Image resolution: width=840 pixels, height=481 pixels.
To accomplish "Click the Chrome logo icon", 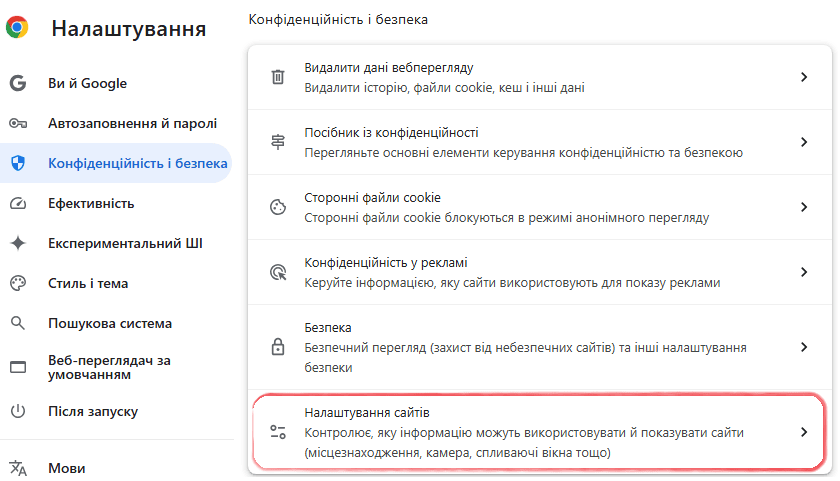I will click(17, 27).
